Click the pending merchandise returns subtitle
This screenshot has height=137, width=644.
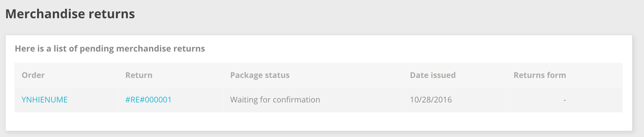click(110, 49)
